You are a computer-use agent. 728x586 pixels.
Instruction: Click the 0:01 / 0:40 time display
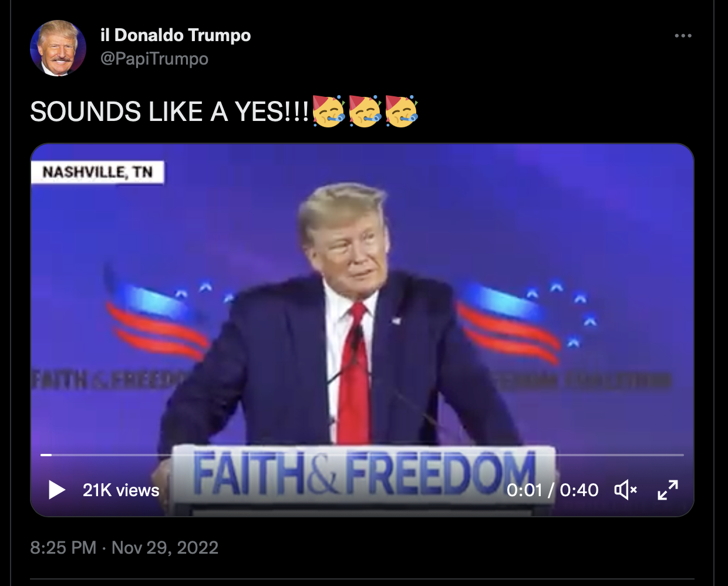coord(552,490)
